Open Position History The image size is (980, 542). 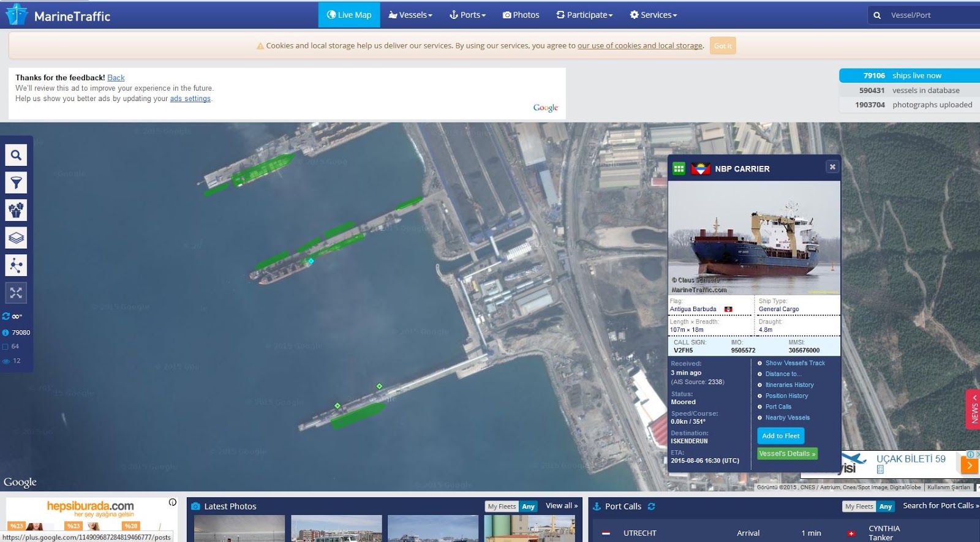786,396
